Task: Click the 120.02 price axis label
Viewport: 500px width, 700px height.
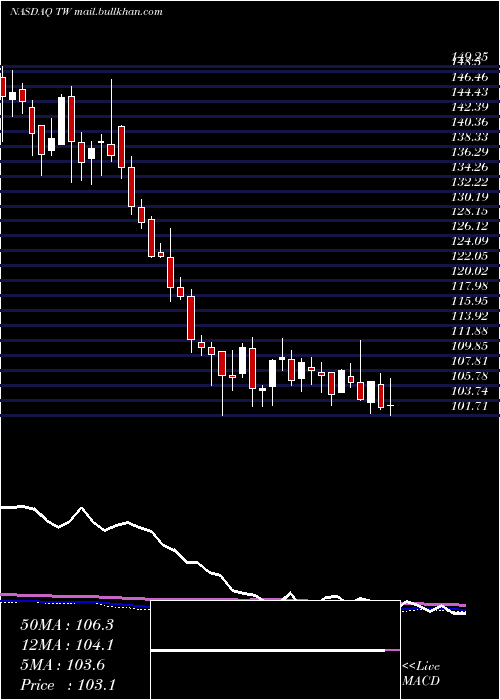Action: tap(472, 271)
